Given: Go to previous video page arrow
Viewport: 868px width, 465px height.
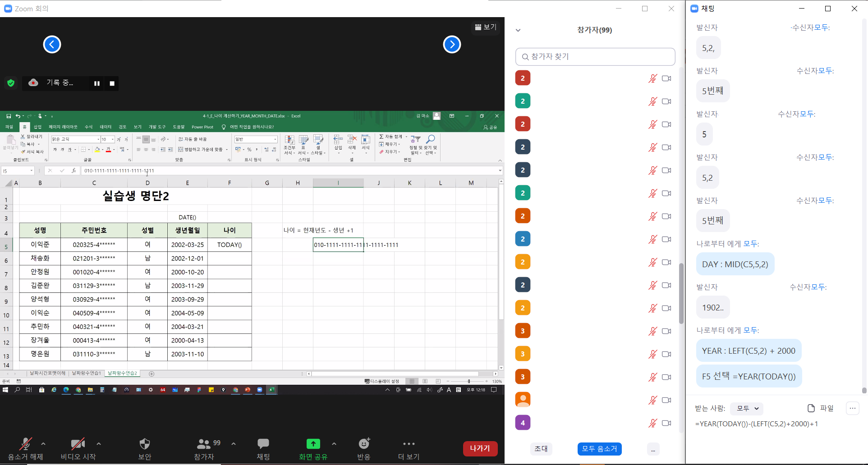Looking at the screenshot, I should point(52,45).
